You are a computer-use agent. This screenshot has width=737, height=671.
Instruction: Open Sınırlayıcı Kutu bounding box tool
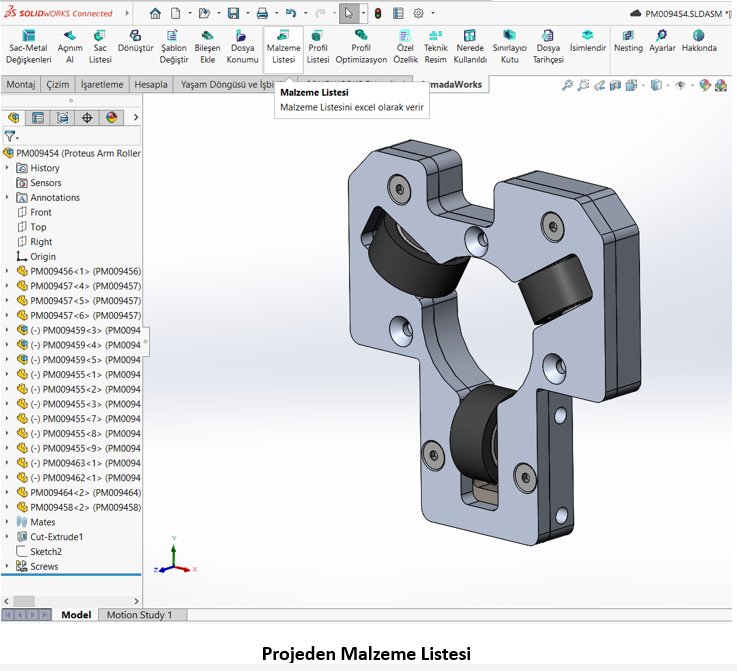(x=509, y=46)
